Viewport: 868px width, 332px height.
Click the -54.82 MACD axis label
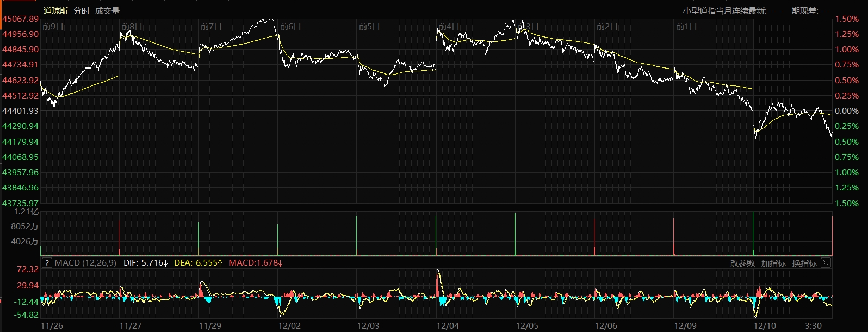(26, 315)
